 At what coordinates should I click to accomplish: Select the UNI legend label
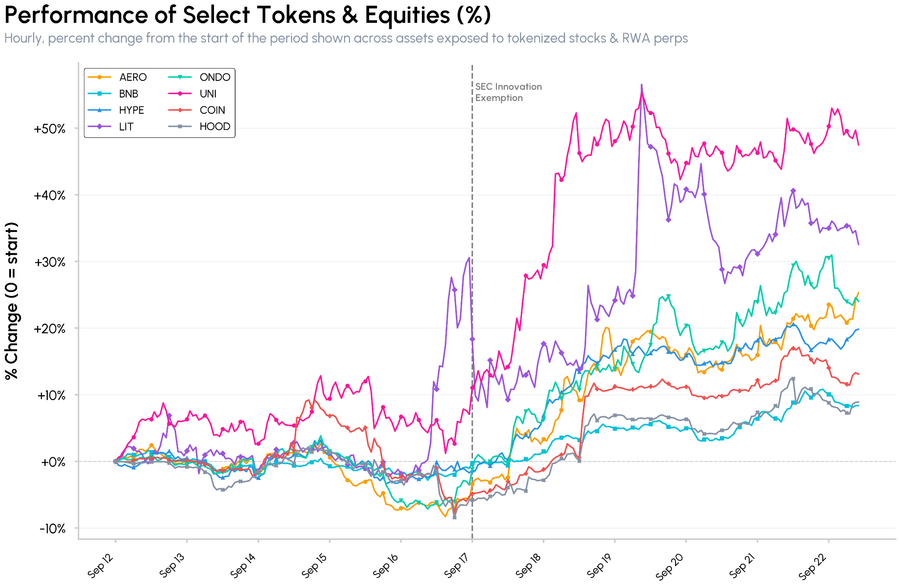[208, 94]
